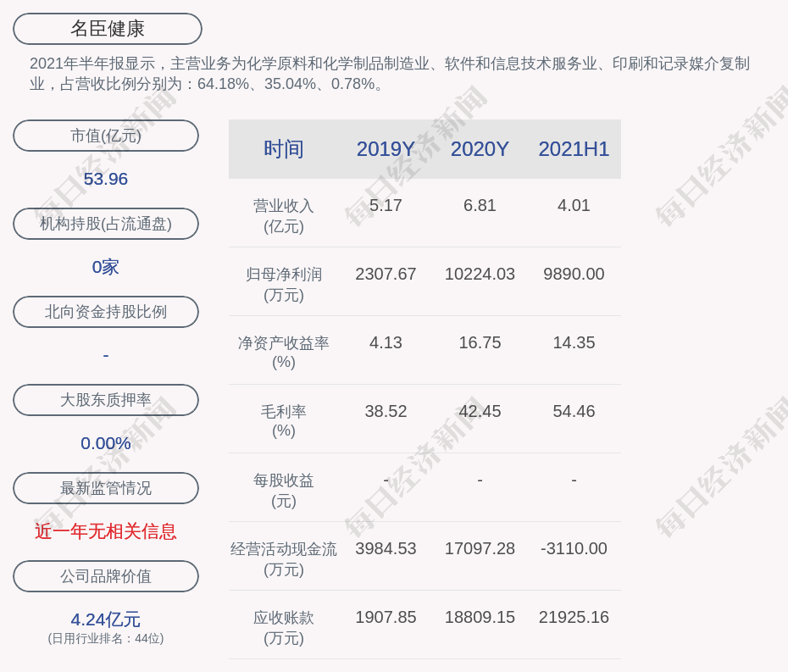Screen dimensions: 788x672
Task: Click red text 近一年无相关信息
Action: pos(106,531)
